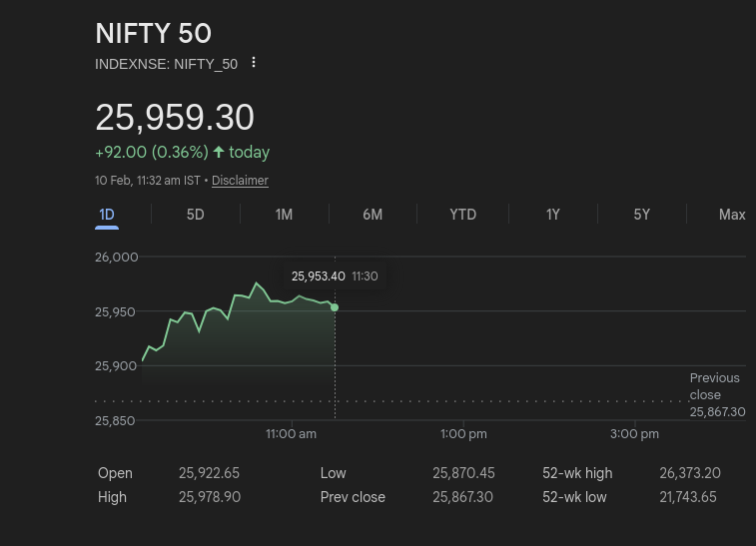Switch to the 6M chart view

[373, 215]
